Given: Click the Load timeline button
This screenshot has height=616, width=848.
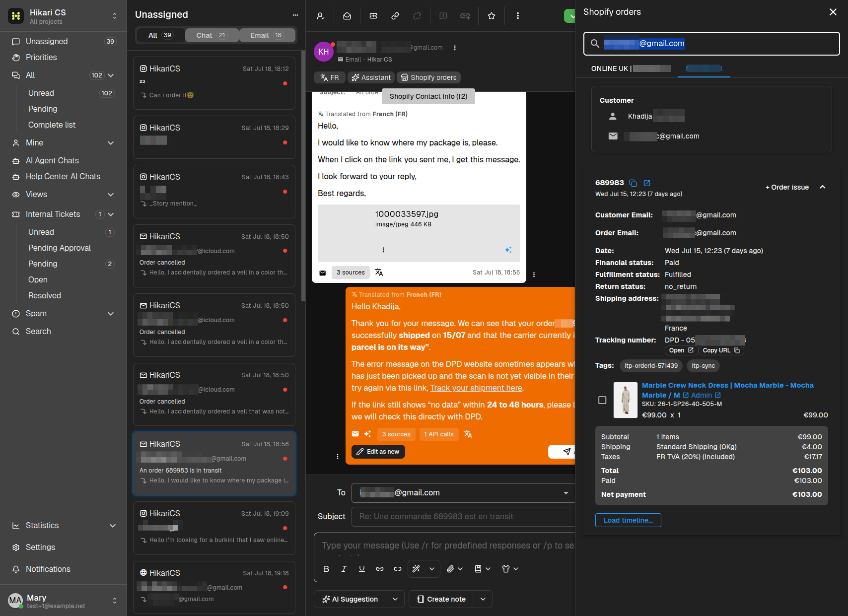Looking at the screenshot, I should [628, 520].
